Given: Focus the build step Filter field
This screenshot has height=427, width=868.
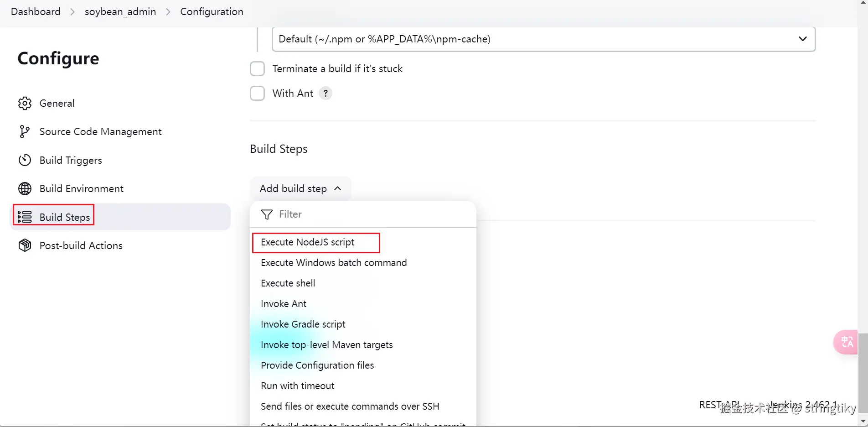Looking at the screenshot, I should pyautogui.click(x=365, y=214).
